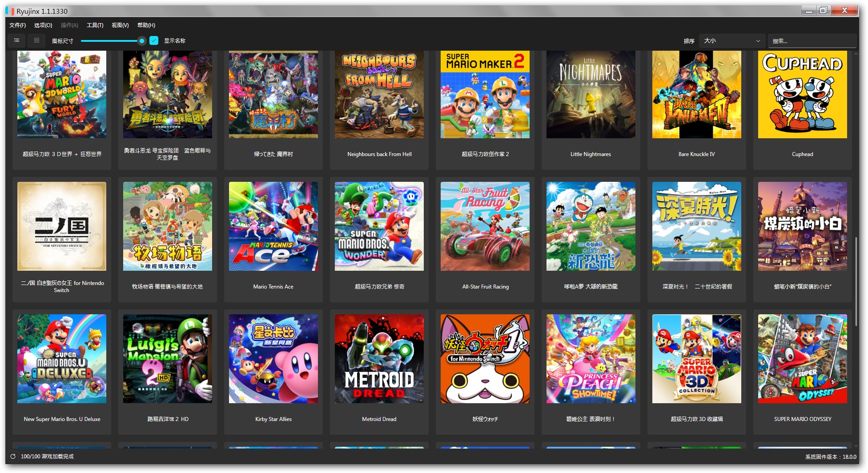Select the Super Mario Maker 2 cover

tap(485, 94)
